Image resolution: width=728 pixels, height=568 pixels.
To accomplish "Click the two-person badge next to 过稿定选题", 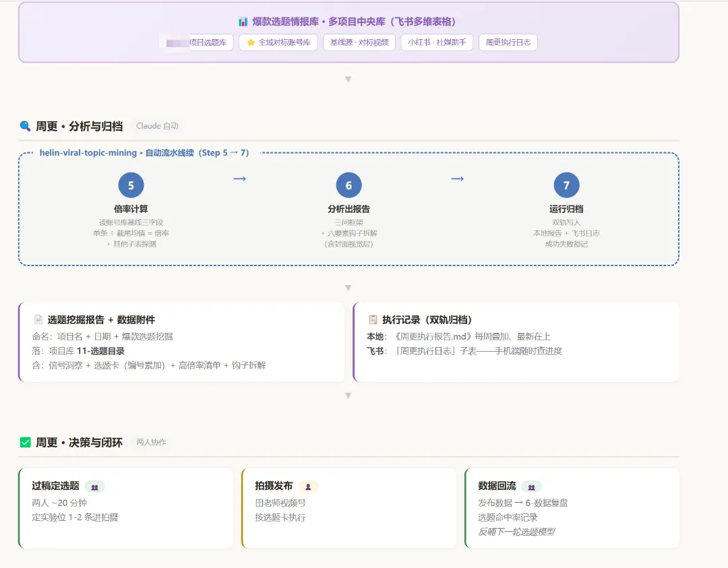I will (95, 486).
